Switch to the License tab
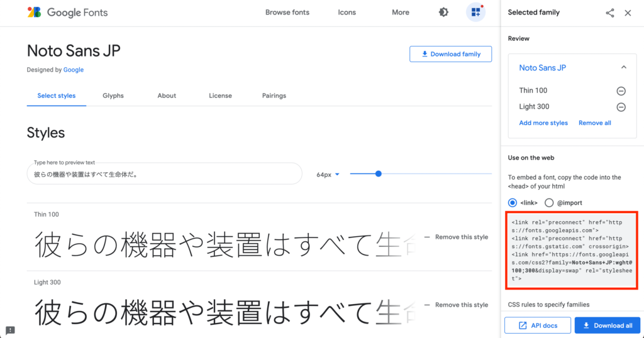Image resolution: width=644 pixels, height=338 pixels. (x=220, y=95)
